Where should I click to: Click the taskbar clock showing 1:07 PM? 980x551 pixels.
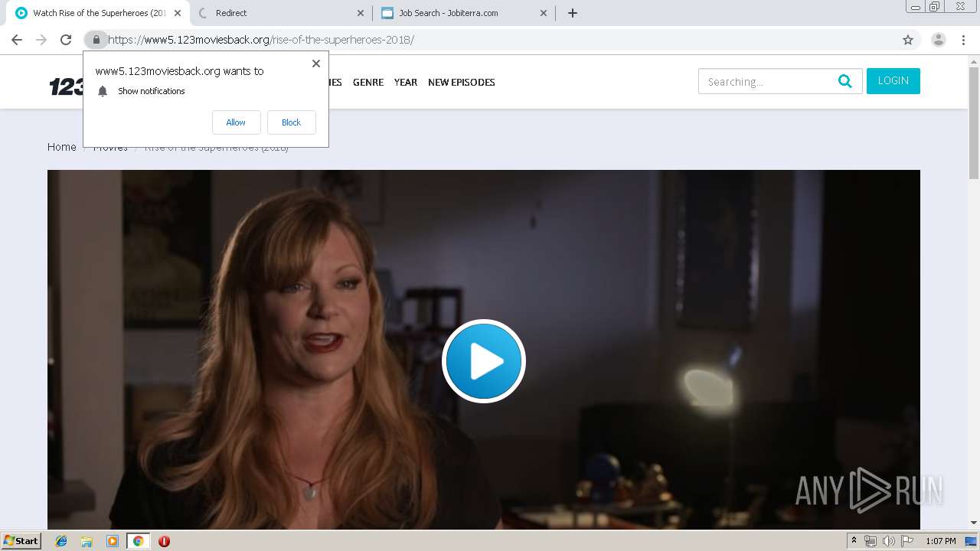(x=941, y=541)
